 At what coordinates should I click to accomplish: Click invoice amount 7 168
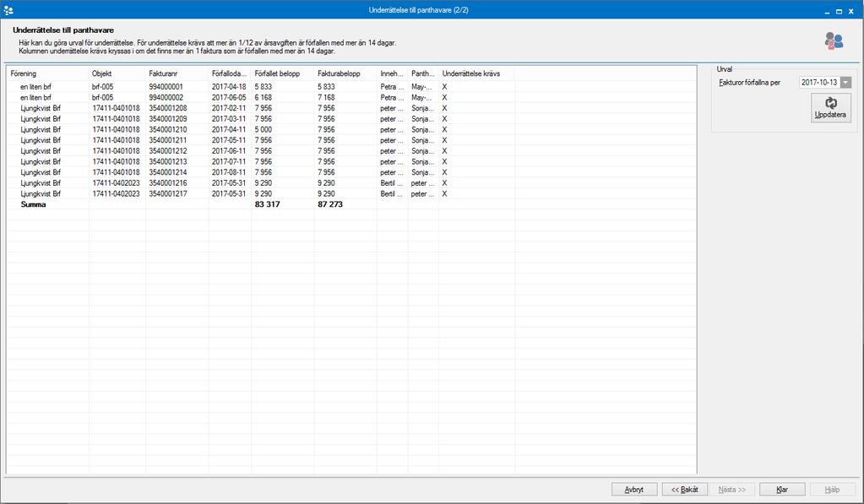(x=326, y=97)
